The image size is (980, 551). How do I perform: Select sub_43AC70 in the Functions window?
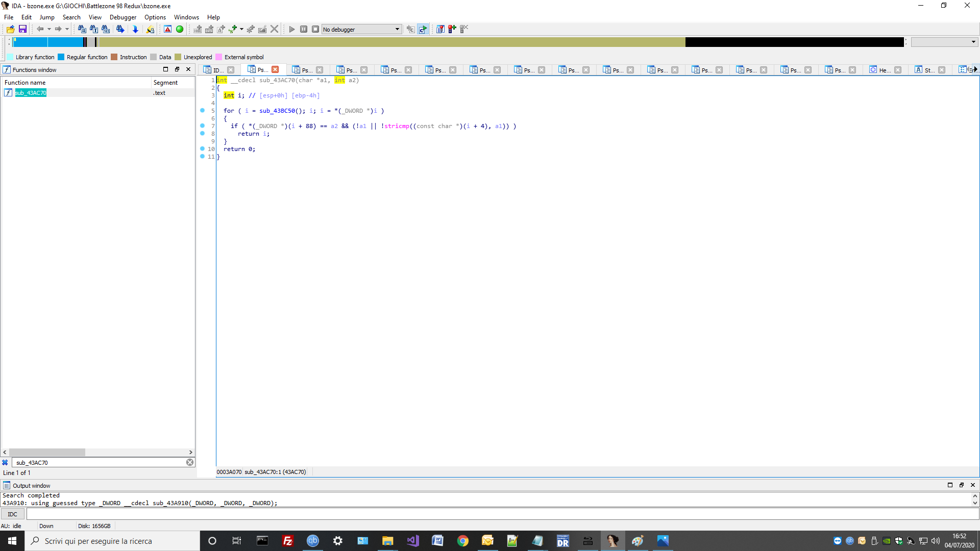point(32,93)
